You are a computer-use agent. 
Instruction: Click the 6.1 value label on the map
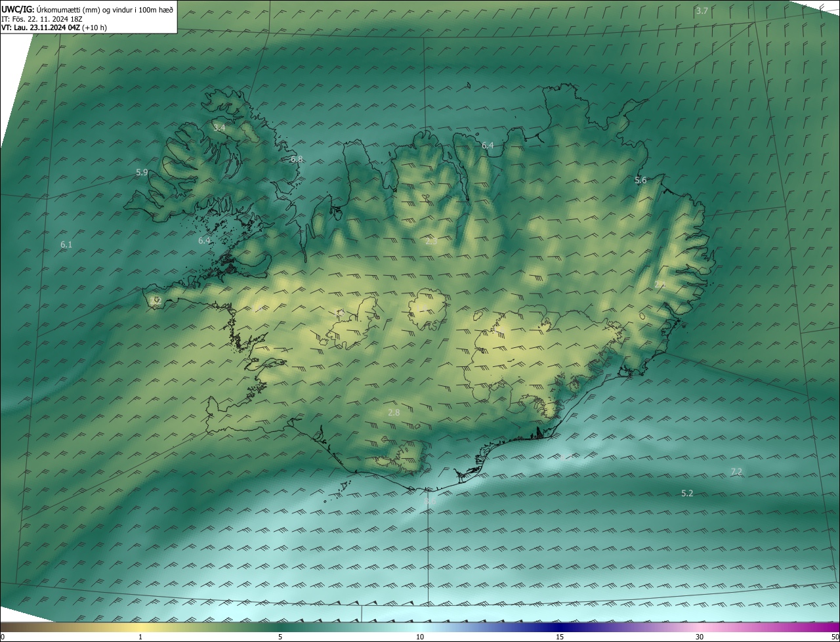(x=66, y=245)
